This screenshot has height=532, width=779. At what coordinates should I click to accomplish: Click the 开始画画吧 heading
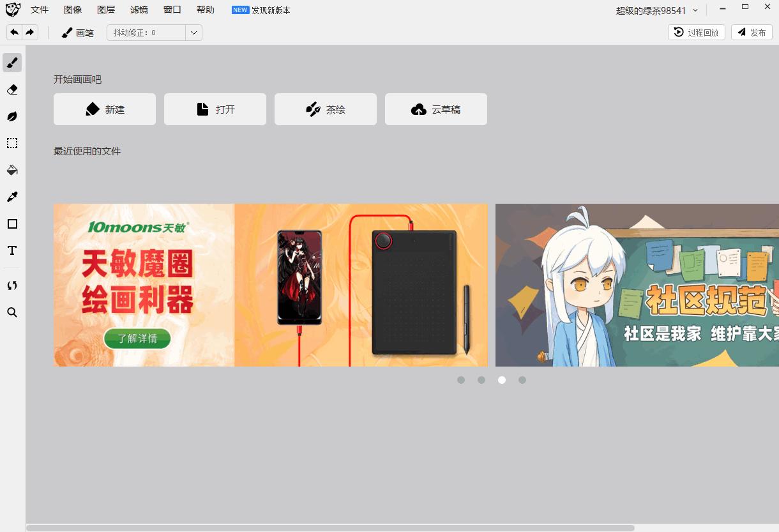77,80
